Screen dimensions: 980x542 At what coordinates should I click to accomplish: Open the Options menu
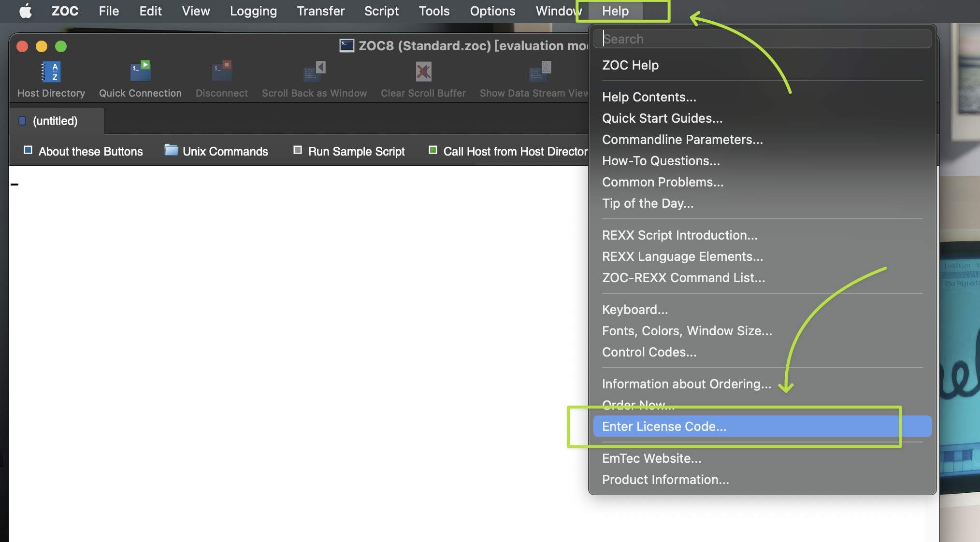[x=492, y=11]
